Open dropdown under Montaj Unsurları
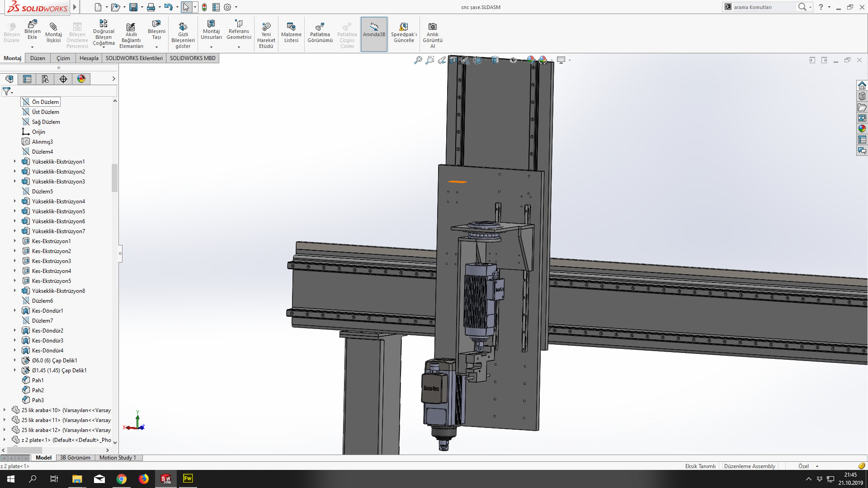868x488 pixels. [211, 47]
